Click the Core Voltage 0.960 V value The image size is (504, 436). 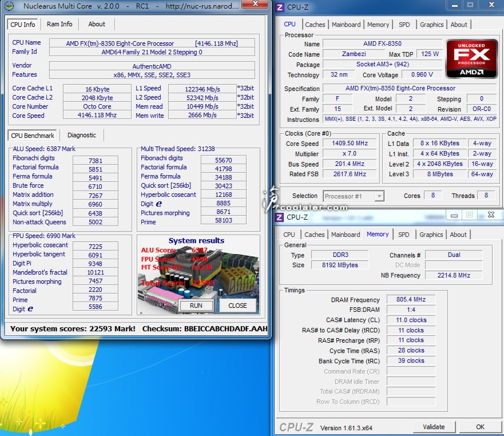tap(422, 74)
